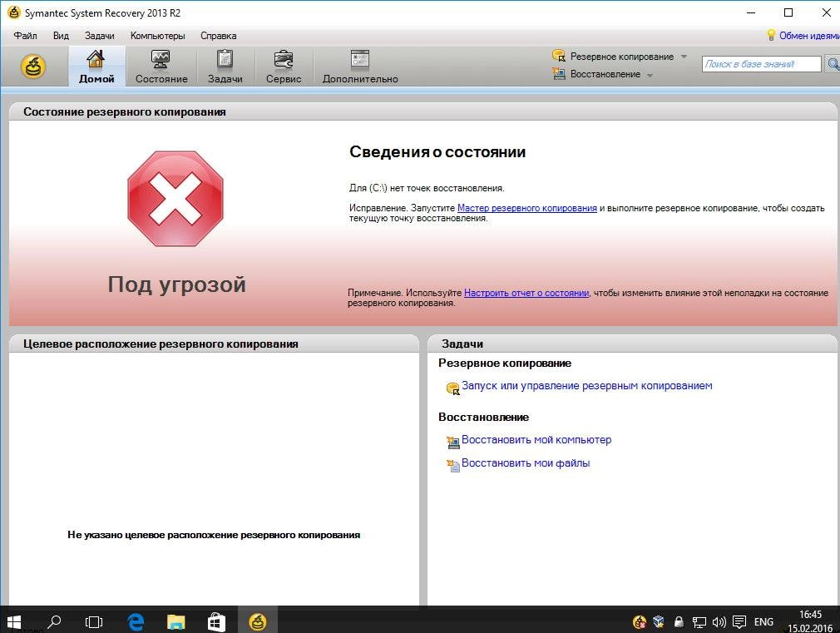
Task: Click the 'Под угрозой' status label
Action: [x=176, y=284]
